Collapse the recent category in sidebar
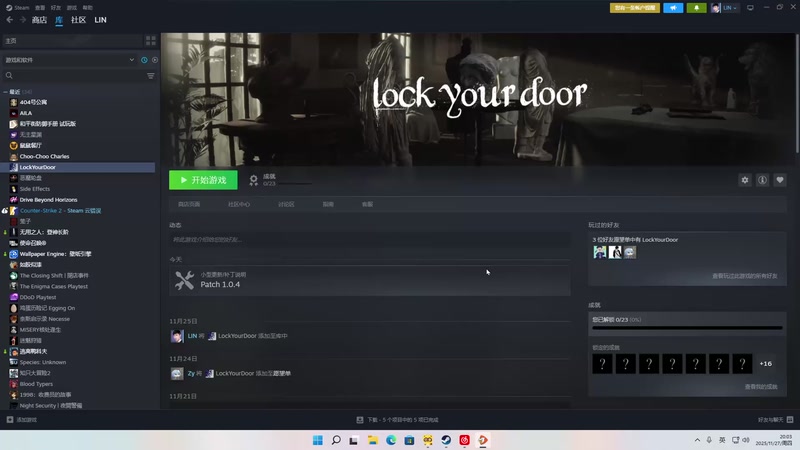800x450 pixels. click(6, 92)
